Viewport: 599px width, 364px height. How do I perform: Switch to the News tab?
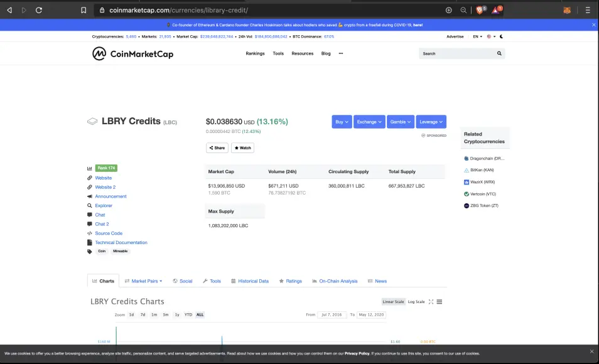click(x=377, y=281)
